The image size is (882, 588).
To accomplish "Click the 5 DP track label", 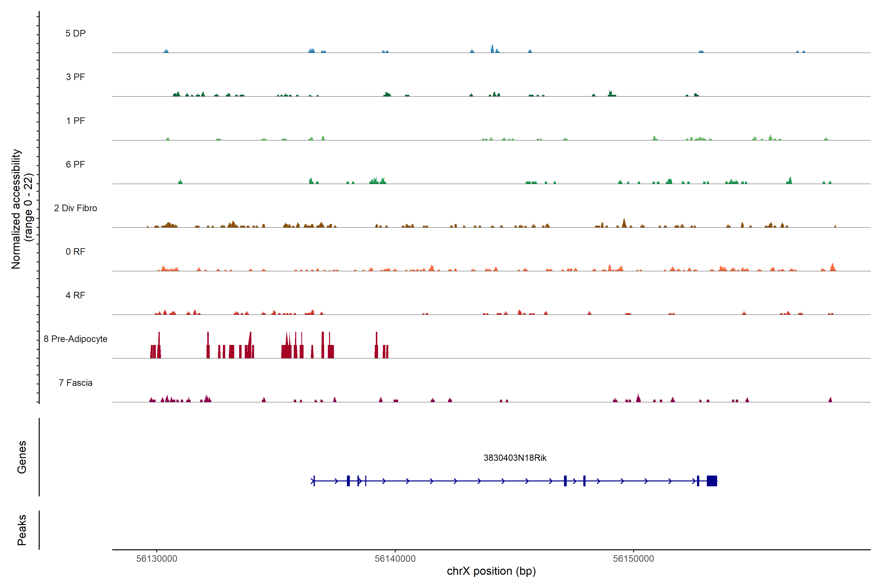I will click(x=75, y=33).
